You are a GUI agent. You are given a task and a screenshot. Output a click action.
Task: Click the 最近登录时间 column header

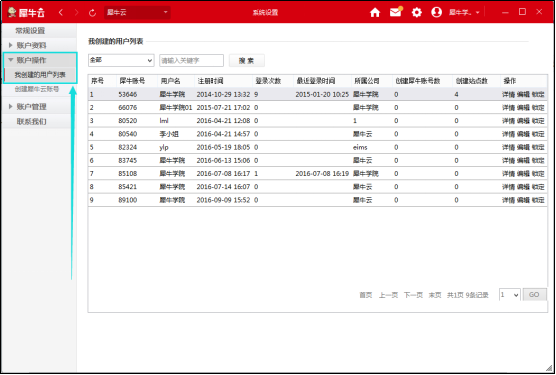pos(316,81)
